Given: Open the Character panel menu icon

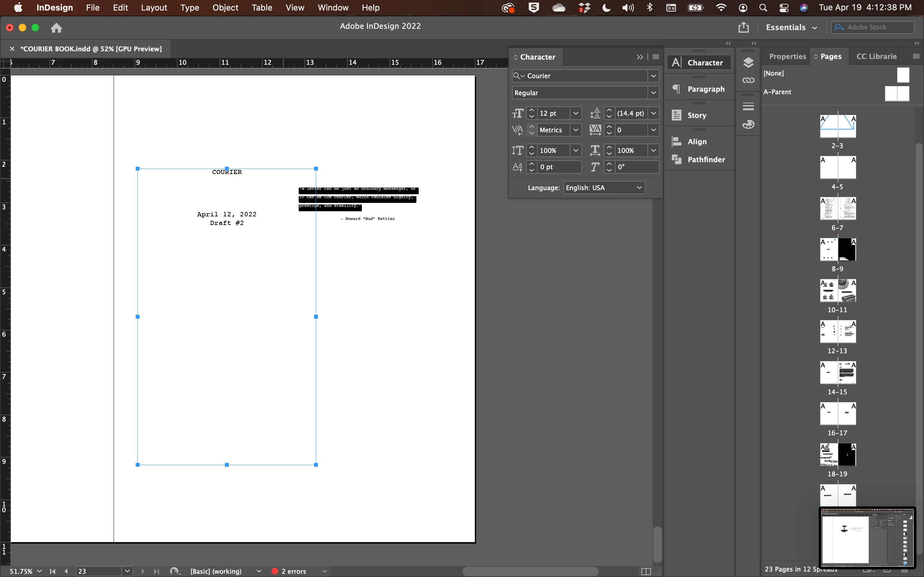Looking at the screenshot, I should (x=655, y=57).
